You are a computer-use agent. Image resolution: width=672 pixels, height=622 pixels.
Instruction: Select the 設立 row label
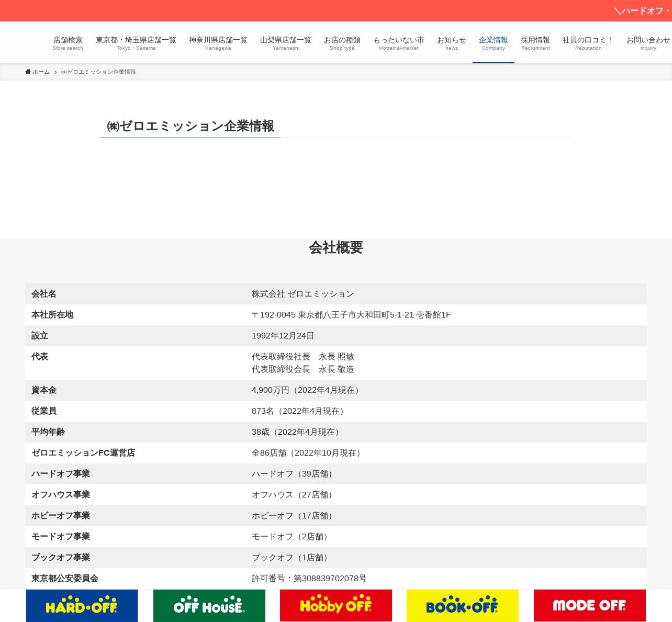point(40,336)
